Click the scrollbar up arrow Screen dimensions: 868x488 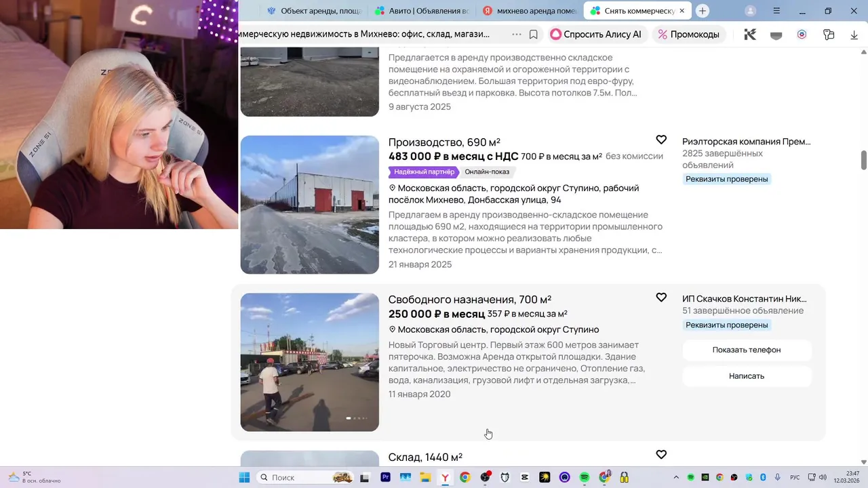point(864,52)
